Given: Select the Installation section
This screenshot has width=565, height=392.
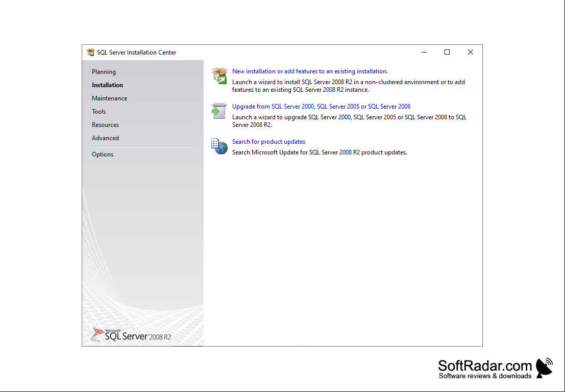Looking at the screenshot, I should [x=107, y=85].
